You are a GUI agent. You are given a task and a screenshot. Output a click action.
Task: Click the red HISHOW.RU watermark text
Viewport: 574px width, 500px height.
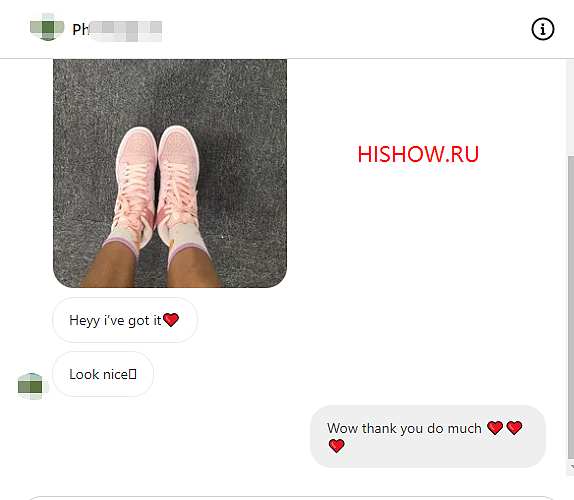tap(418, 154)
